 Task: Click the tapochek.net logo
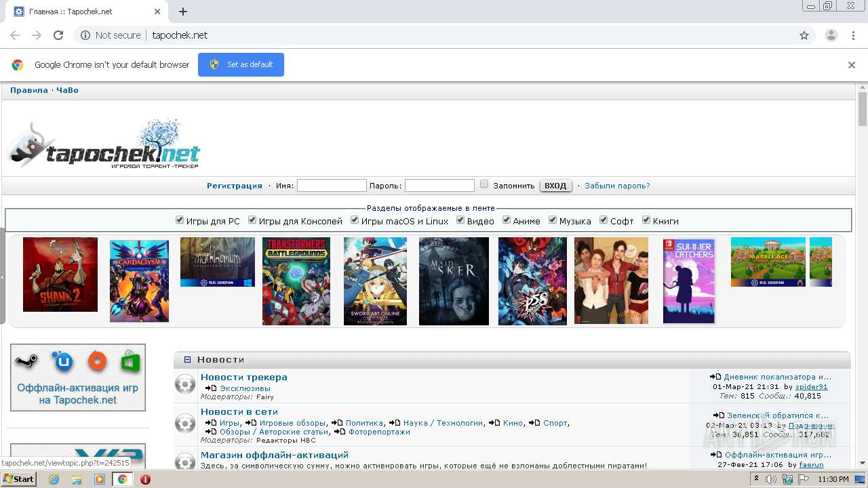click(103, 144)
